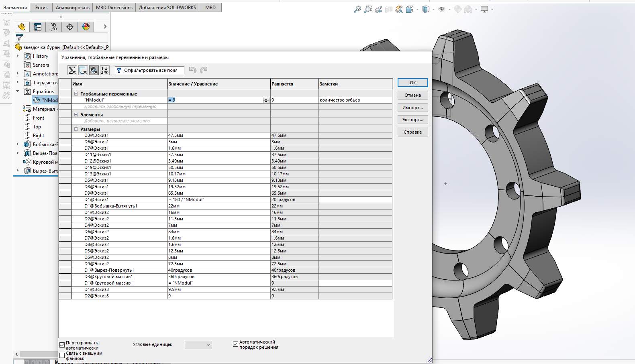
Task: Collapse 'Размеры' section
Action: coord(76,129)
